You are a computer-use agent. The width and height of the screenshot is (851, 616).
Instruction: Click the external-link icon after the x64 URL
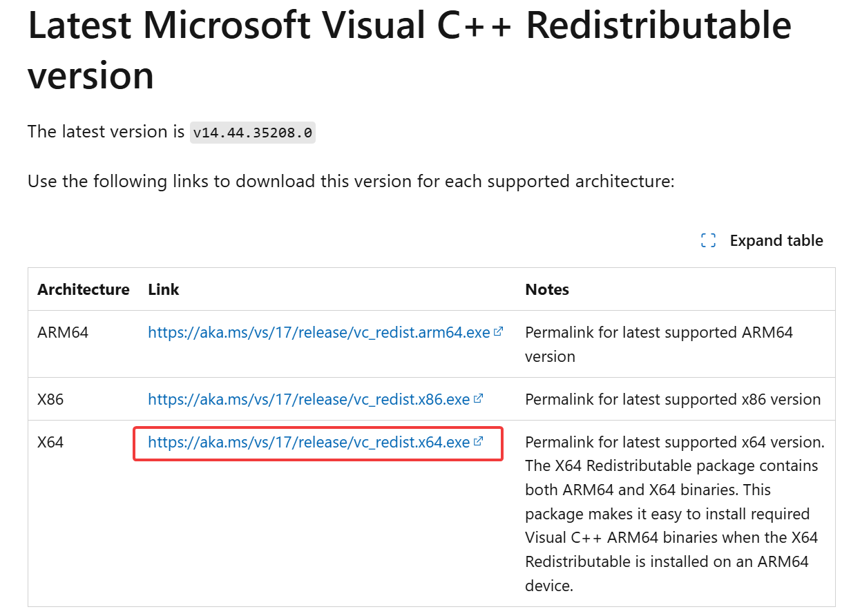click(478, 442)
